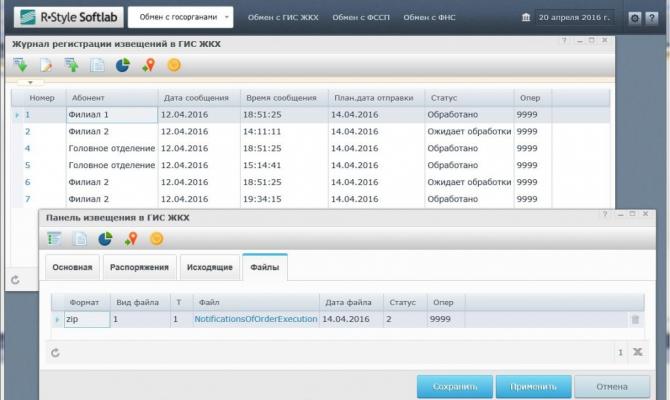Click the list icon in notification panel toolbar
Image resolution: width=670 pixels, height=400 pixels.
(x=54, y=238)
